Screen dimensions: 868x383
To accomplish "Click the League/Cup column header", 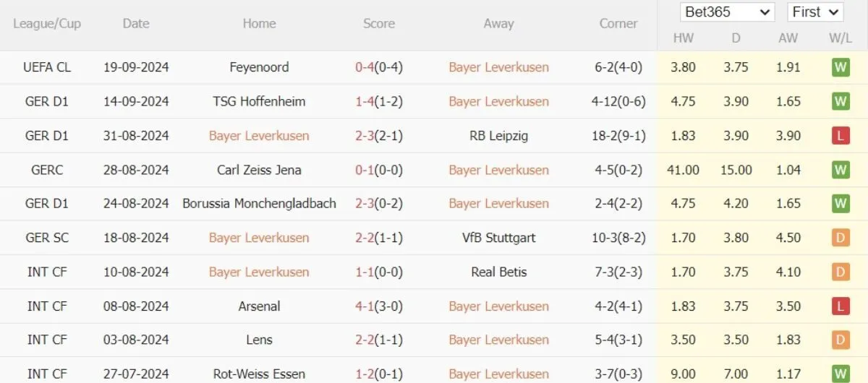I will pos(47,24).
